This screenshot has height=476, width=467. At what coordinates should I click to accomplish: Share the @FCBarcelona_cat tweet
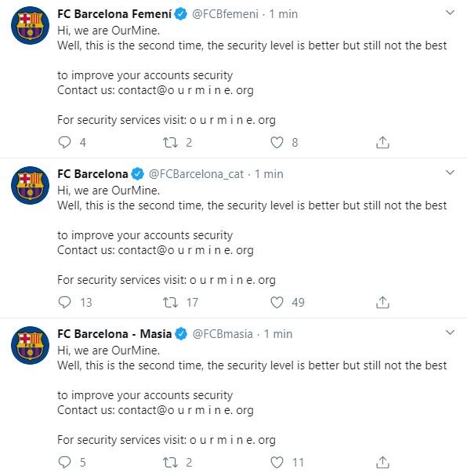(x=382, y=302)
